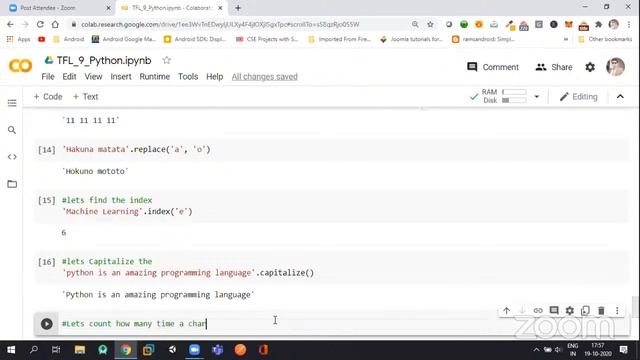Open a new browser tab
Image resolution: width=640 pixels, height=360 pixels.
pyautogui.click(x=238, y=8)
